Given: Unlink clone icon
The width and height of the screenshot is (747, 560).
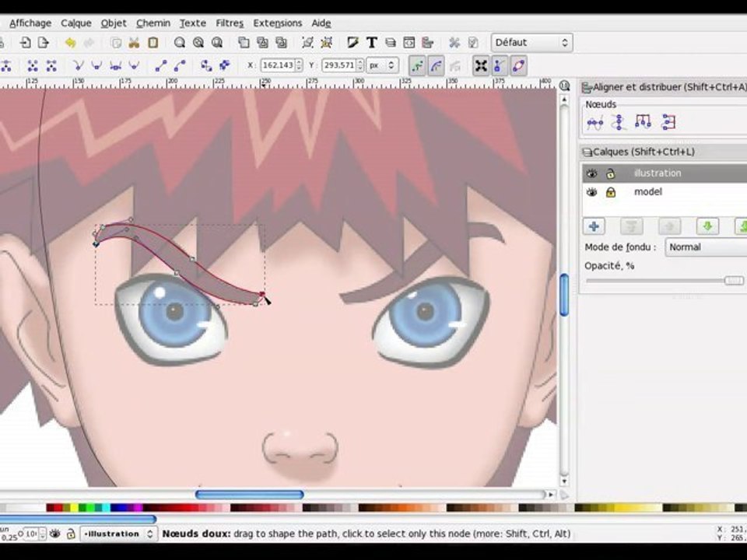Looking at the screenshot, I should (x=281, y=43).
